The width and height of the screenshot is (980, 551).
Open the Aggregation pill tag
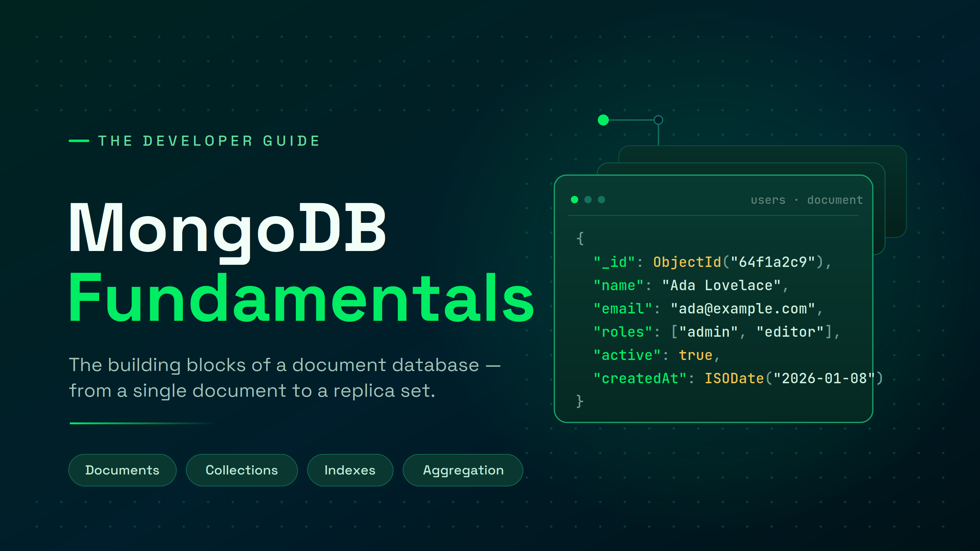pyautogui.click(x=463, y=470)
